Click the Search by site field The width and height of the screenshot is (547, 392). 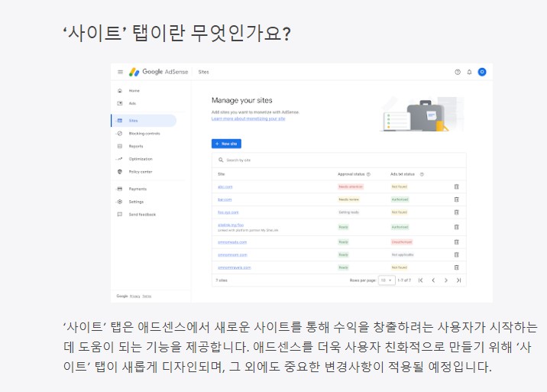(338, 160)
